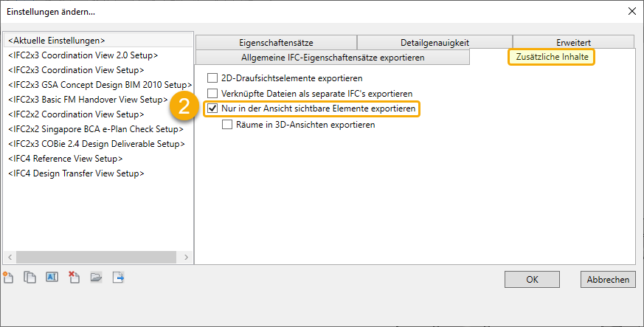Open the Erweitert tab

[573, 43]
